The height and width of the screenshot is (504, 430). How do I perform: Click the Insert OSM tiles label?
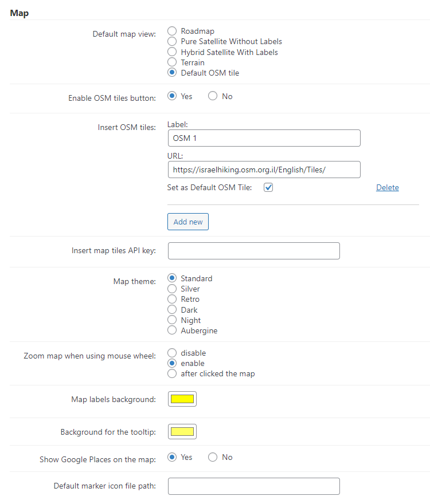pos(127,127)
